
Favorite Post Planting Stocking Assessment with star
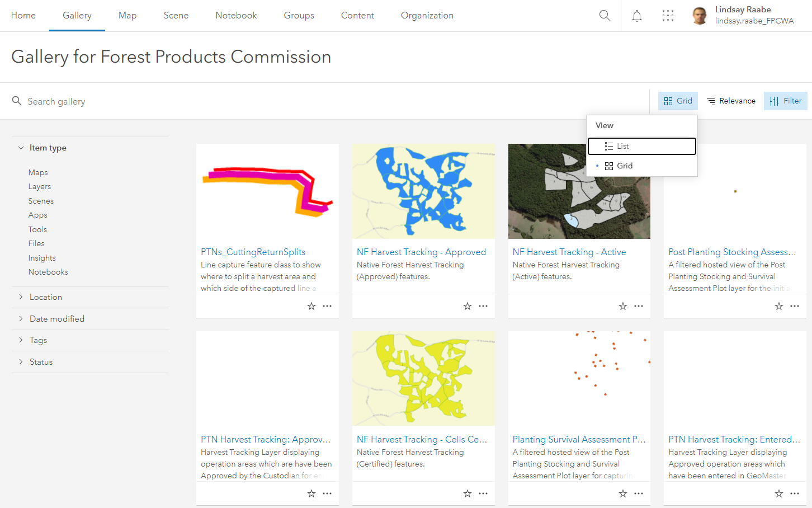pyautogui.click(x=779, y=306)
